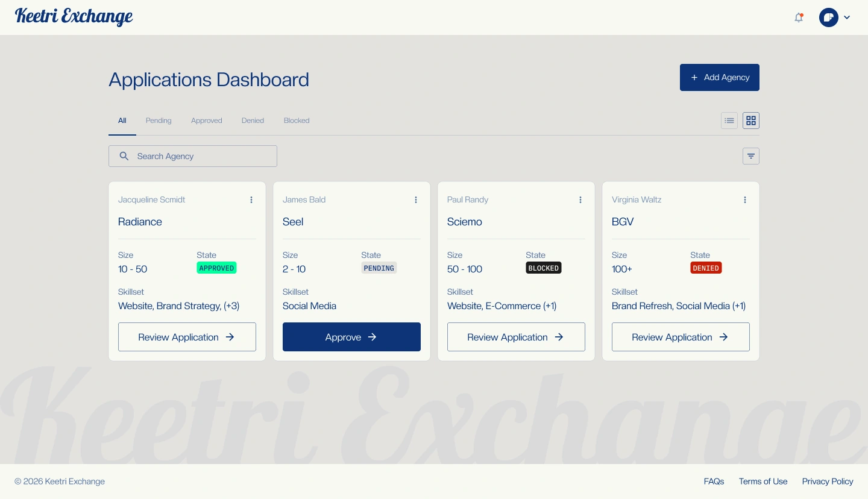This screenshot has height=499, width=868.
Task: Click the name Jacqueline Scmidt
Action: (x=152, y=199)
